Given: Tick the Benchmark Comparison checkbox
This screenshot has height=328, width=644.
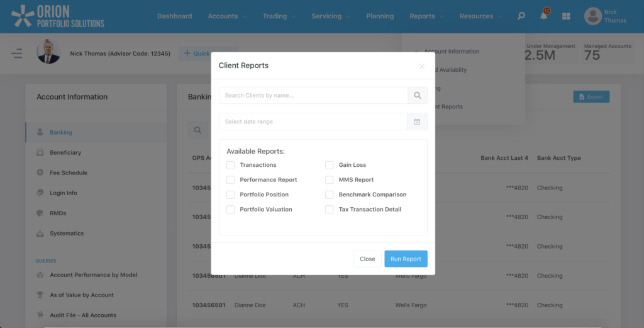Looking at the screenshot, I should (330, 195).
